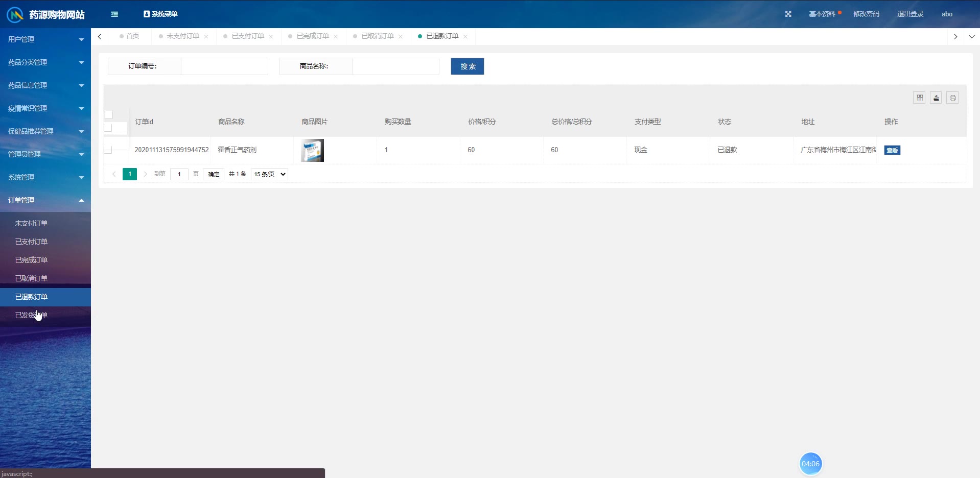Click the print table icon
The image size is (980, 478).
[952, 98]
